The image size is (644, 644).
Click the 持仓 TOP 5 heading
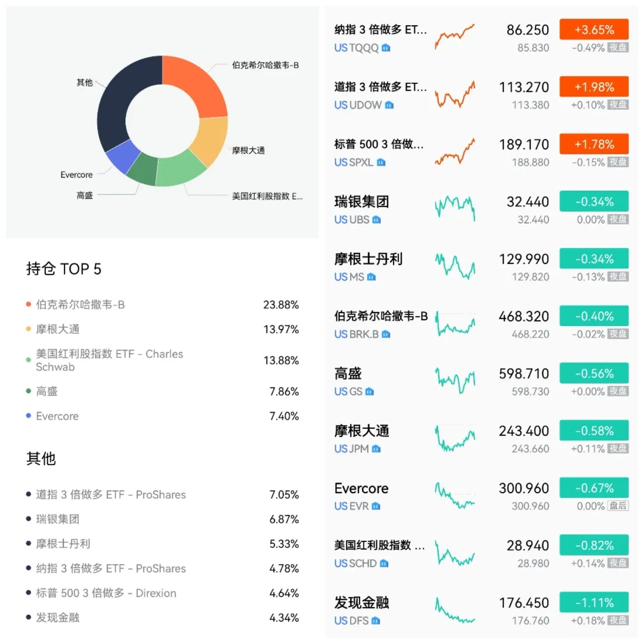[64, 268]
